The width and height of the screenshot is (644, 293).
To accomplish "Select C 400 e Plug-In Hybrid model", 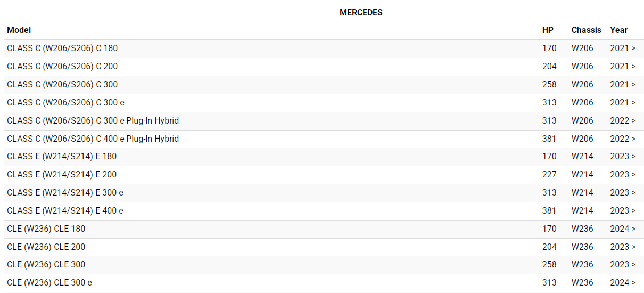I will 93,139.
